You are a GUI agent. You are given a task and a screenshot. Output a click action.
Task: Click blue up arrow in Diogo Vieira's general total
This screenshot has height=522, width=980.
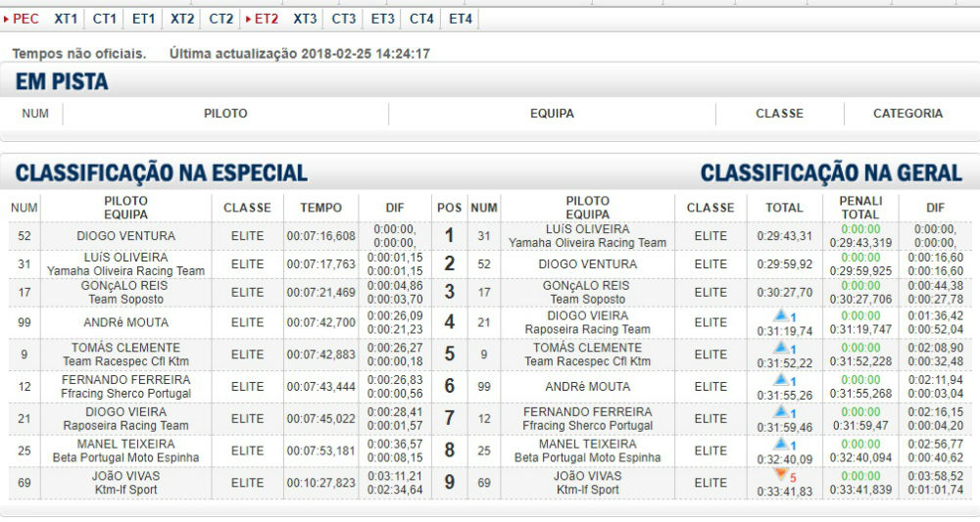pyautogui.click(x=781, y=316)
